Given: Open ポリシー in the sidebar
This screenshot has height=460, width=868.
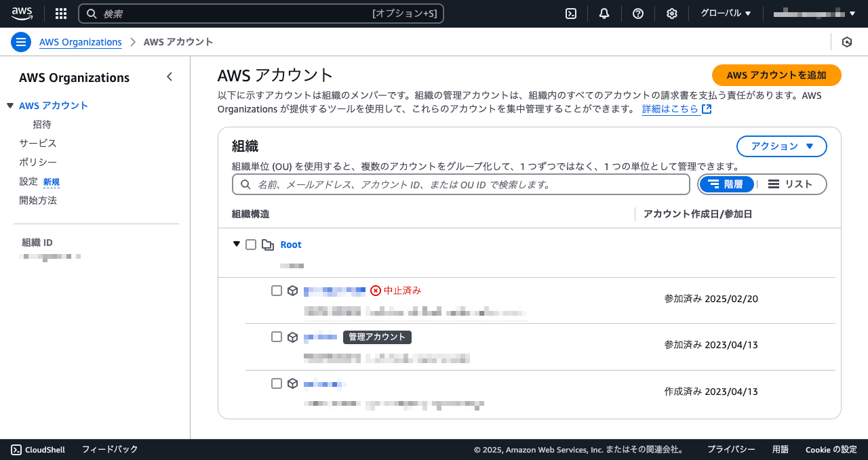Looking at the screenshot, I should point(38,163).
